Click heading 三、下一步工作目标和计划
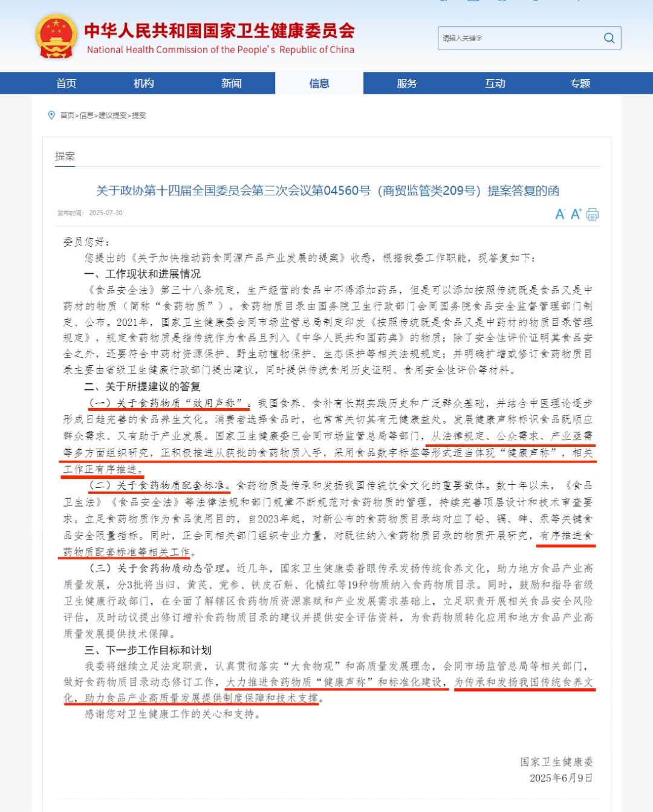 click(148, 650)
